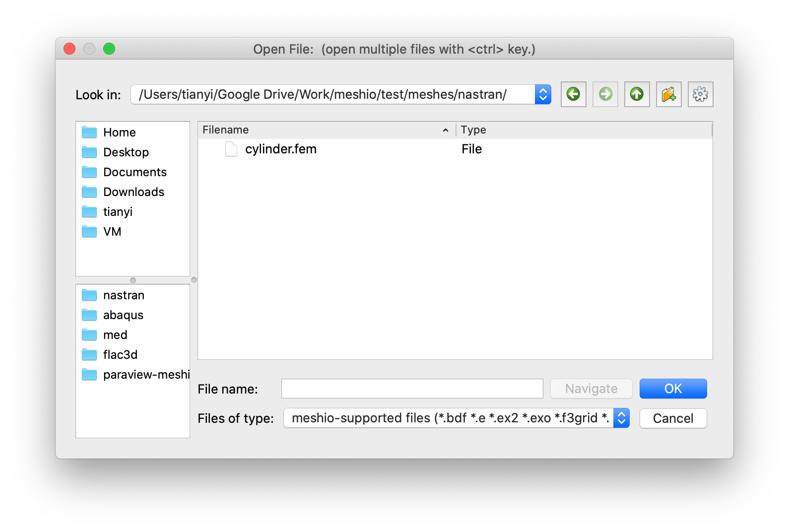Click the paraview-meshi folder icon

89,375
